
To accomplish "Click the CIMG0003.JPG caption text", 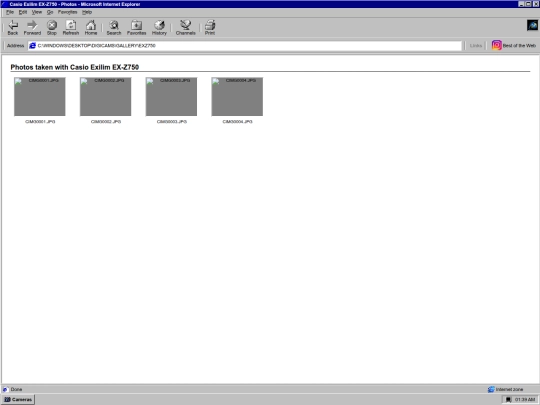I will click(x=172, y=122).
